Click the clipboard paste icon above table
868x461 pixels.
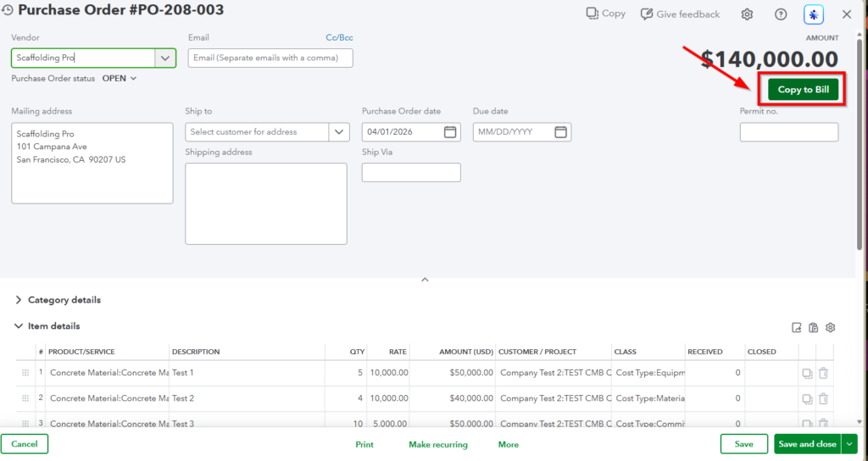[814, 328]
